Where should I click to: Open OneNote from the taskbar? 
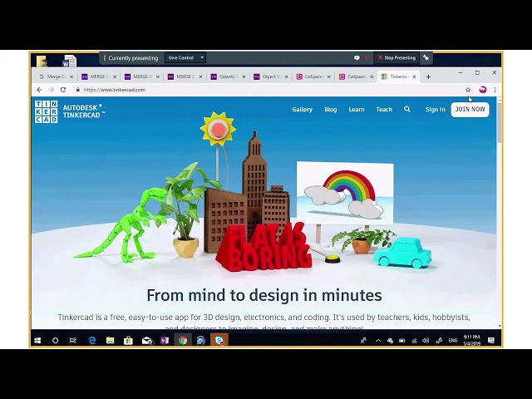(x=165, y=340)
